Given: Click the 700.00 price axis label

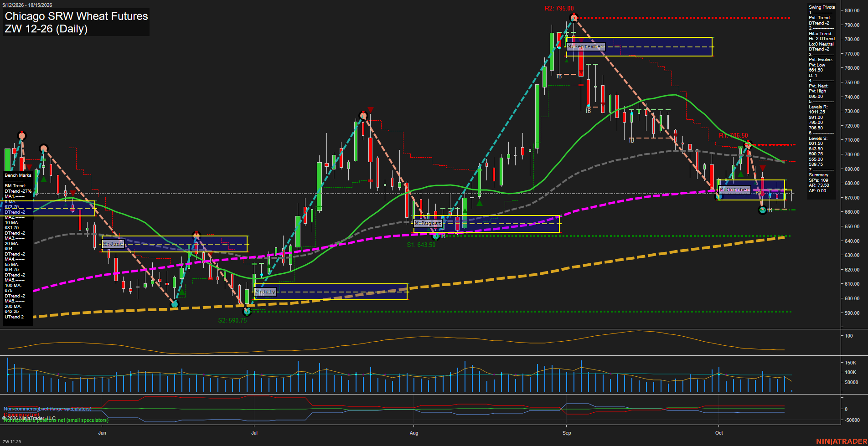Looking at the screenshot, I should pyautogui.click(x=852, y=154).
